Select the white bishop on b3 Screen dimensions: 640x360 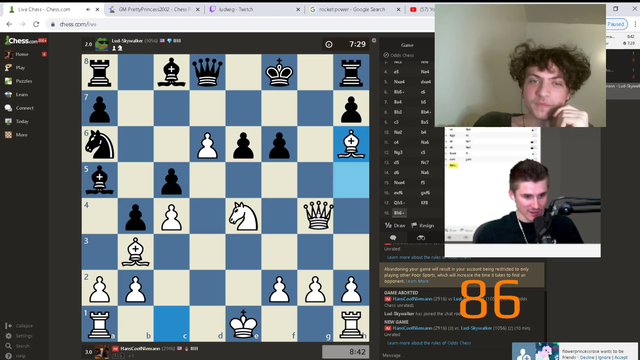tap(136, 252)
